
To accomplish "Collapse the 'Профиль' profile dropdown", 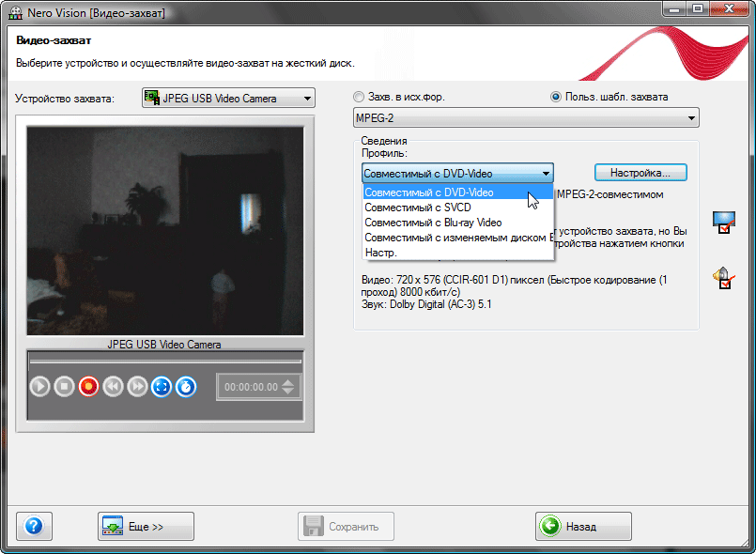I will tap(457, 173).
